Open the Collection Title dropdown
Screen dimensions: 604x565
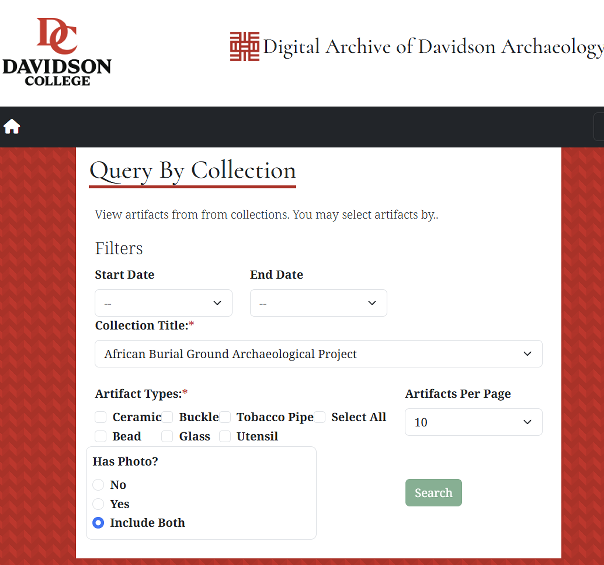(x=318, y=354)
